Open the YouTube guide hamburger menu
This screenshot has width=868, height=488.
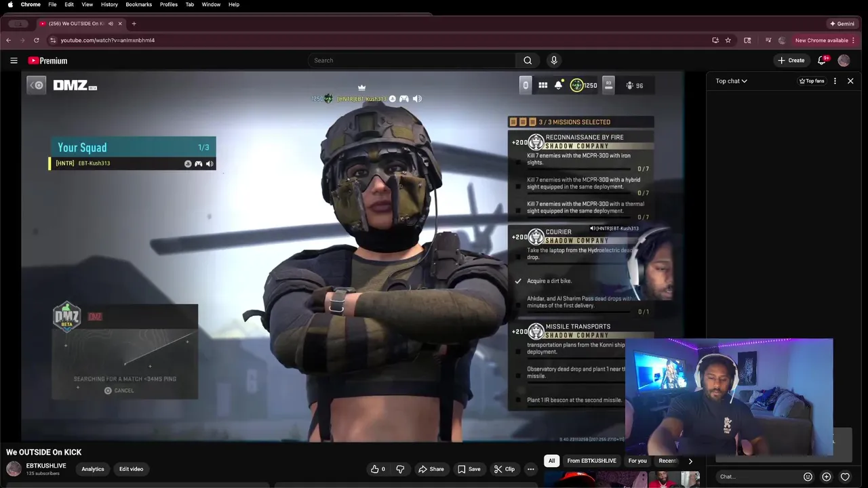[x=14, y=60]
